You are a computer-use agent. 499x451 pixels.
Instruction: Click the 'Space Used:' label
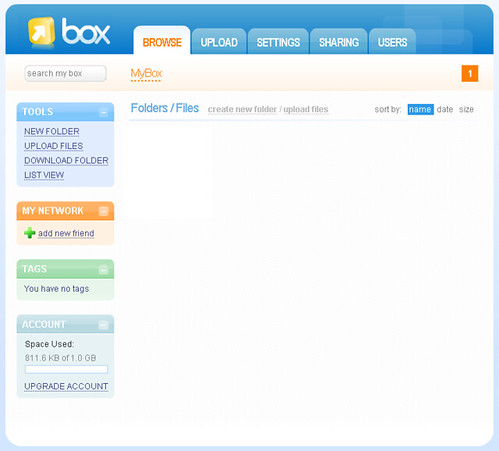(49, 344)
